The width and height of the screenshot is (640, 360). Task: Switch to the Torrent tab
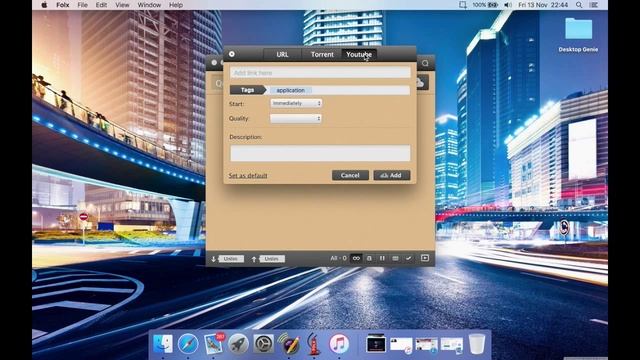click(x=322, y=54)
